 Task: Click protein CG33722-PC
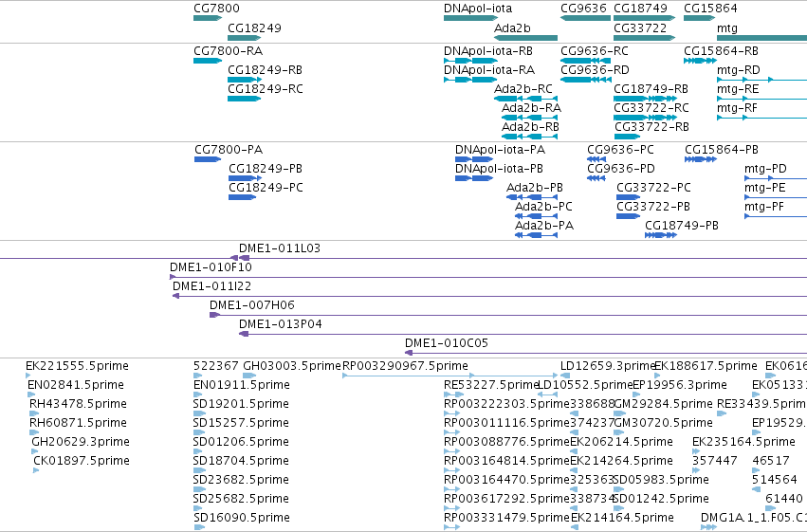point(629,197)
